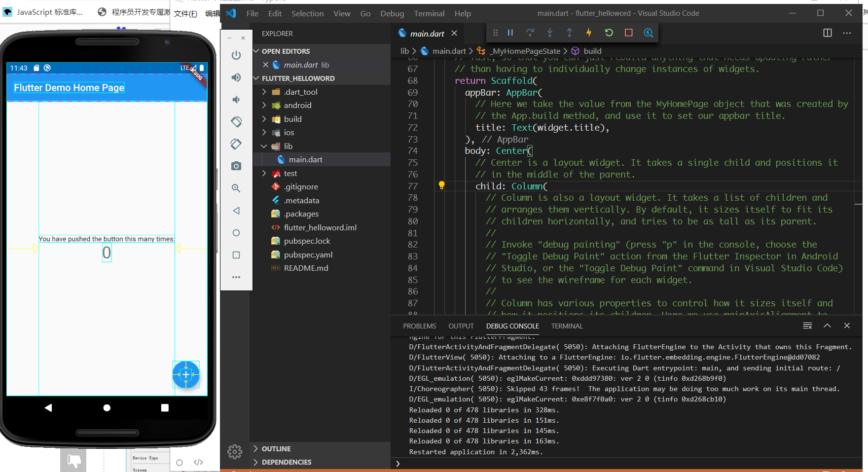Screen dimensions: 868x472
Task: Rotate the emulator left
Action: [x=236, y=121]
